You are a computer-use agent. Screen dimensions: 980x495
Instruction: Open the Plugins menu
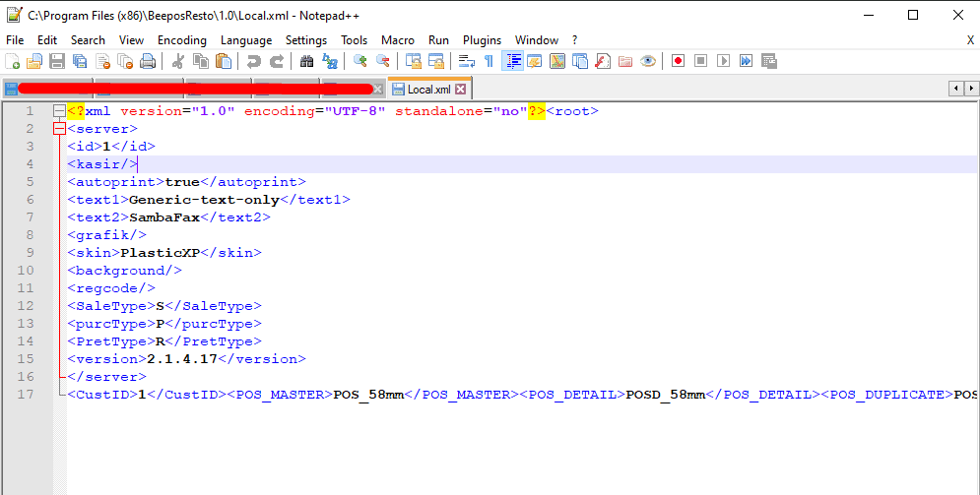[x=482, y=40]
